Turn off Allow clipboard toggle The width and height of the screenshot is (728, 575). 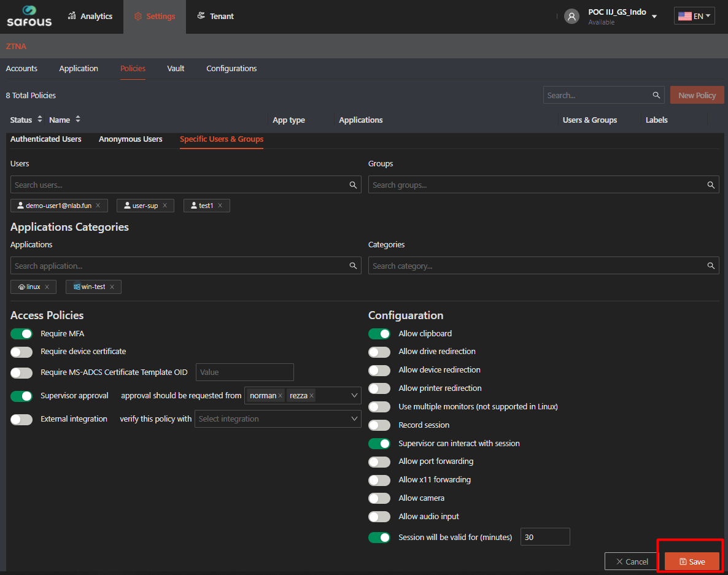[379, 334]
